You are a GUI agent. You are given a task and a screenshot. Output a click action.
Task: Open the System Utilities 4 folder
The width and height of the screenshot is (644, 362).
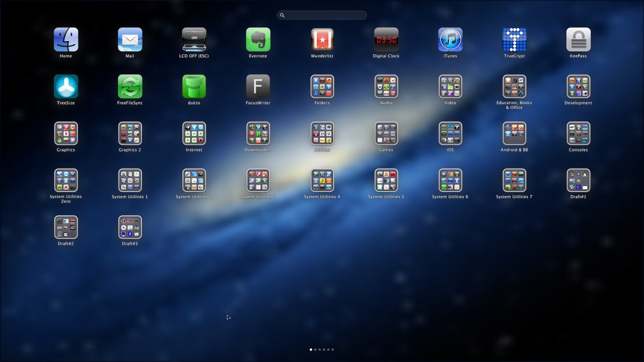coord(322,180)
